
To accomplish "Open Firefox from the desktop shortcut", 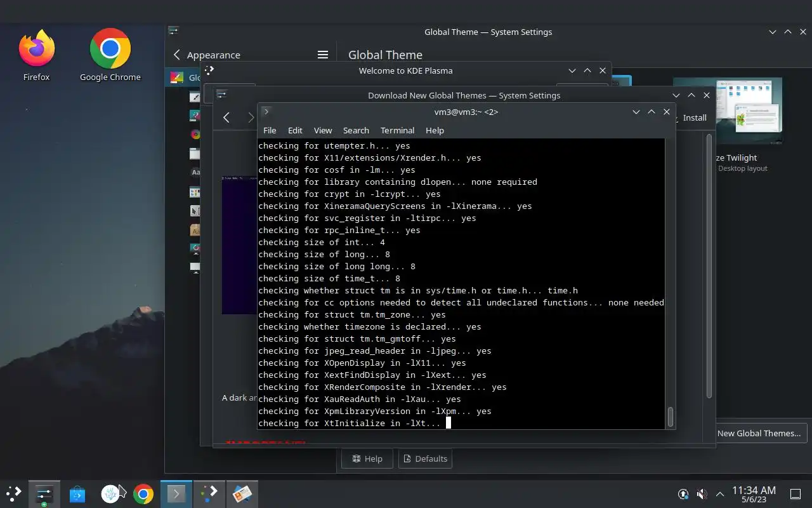I will (x=37, y=55).
